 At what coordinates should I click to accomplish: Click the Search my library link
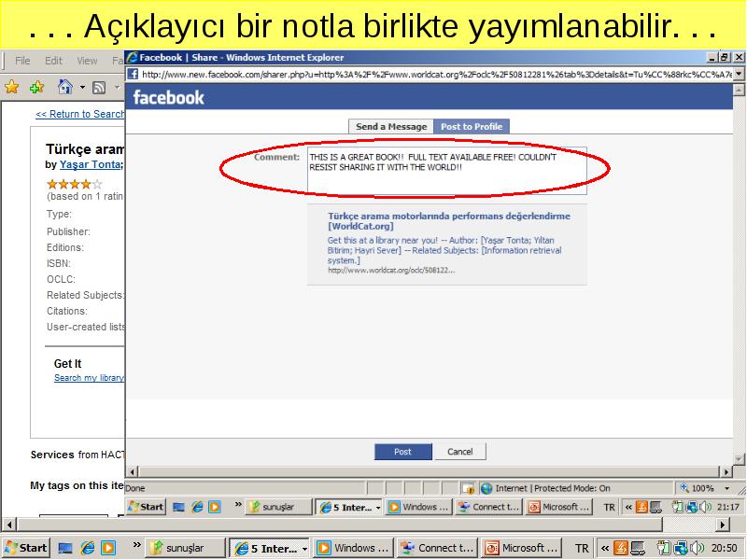[x=89, y=378]
